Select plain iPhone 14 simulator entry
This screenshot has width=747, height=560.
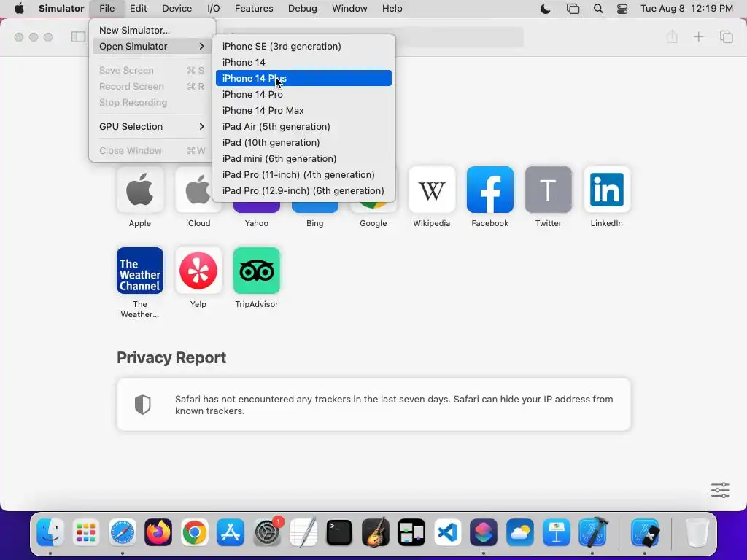point(303,63)
